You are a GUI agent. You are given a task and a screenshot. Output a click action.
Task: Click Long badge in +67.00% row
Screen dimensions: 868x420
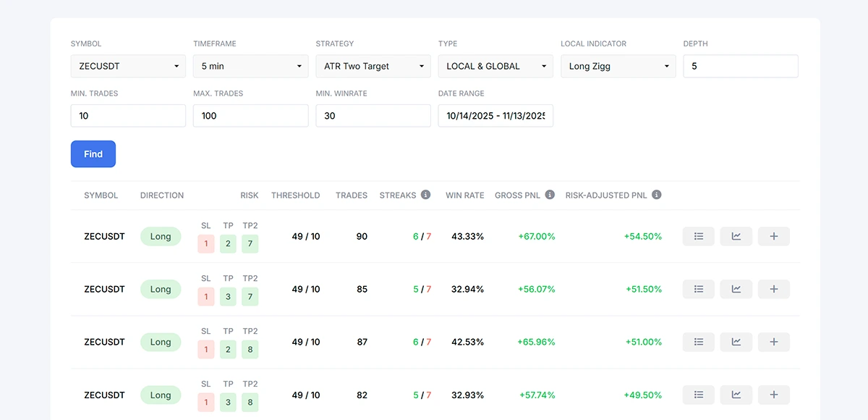pos(161,236)
